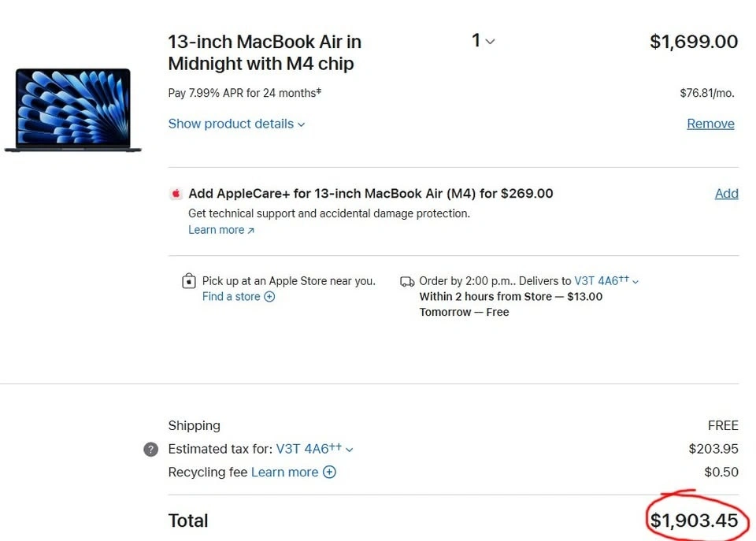Click the AppleCare+ red apple icon
756x541 pixels.
[x=176, y=194]
